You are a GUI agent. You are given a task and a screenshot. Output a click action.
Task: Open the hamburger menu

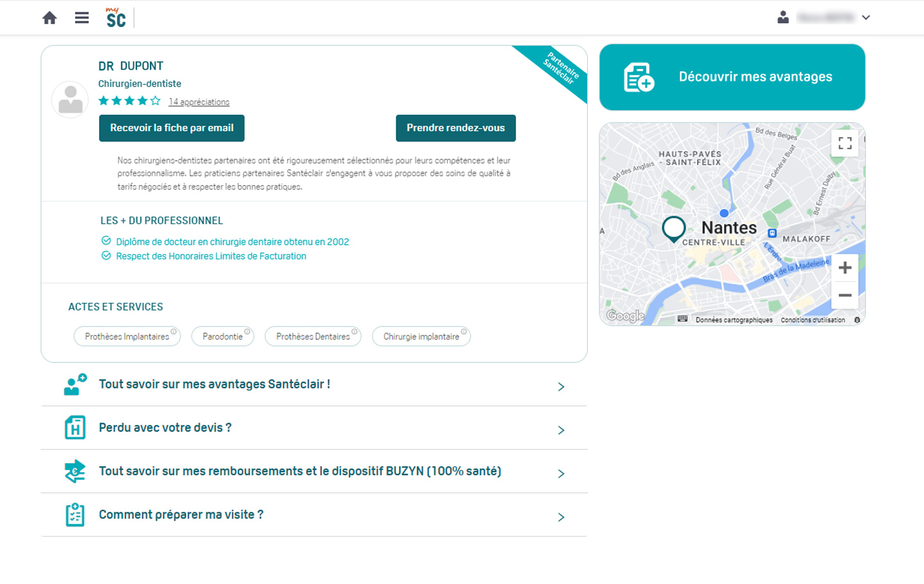pyautogui.click(x=82, y=18)
